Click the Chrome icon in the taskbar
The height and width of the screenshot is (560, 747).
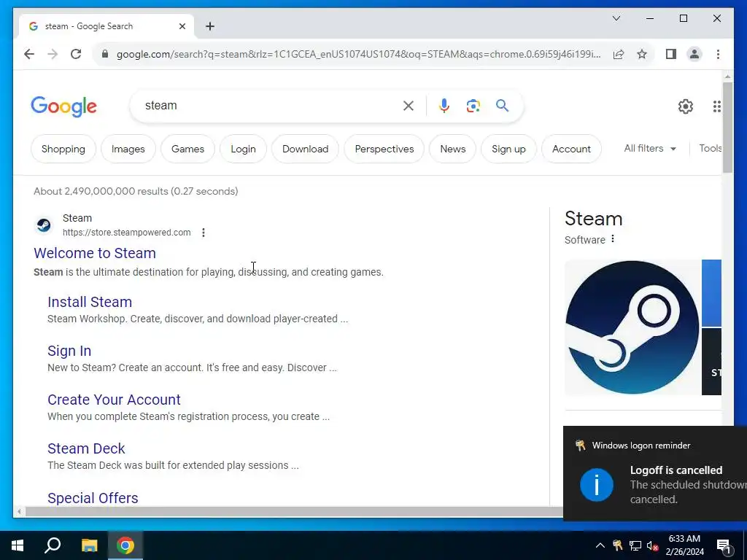point(125,545)
